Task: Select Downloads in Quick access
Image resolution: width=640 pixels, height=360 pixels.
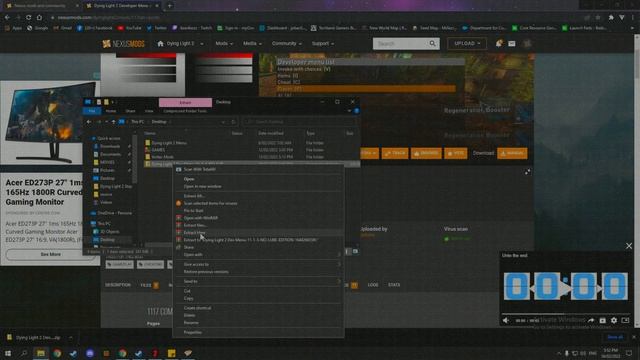Action: click(x=110, y=146)
